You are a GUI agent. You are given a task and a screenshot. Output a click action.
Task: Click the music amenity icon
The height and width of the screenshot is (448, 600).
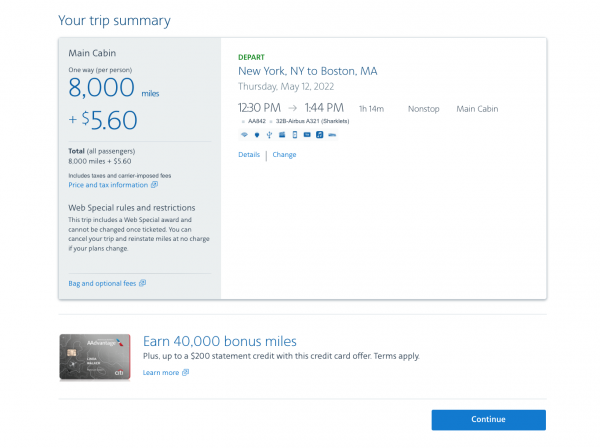[319, 134]
